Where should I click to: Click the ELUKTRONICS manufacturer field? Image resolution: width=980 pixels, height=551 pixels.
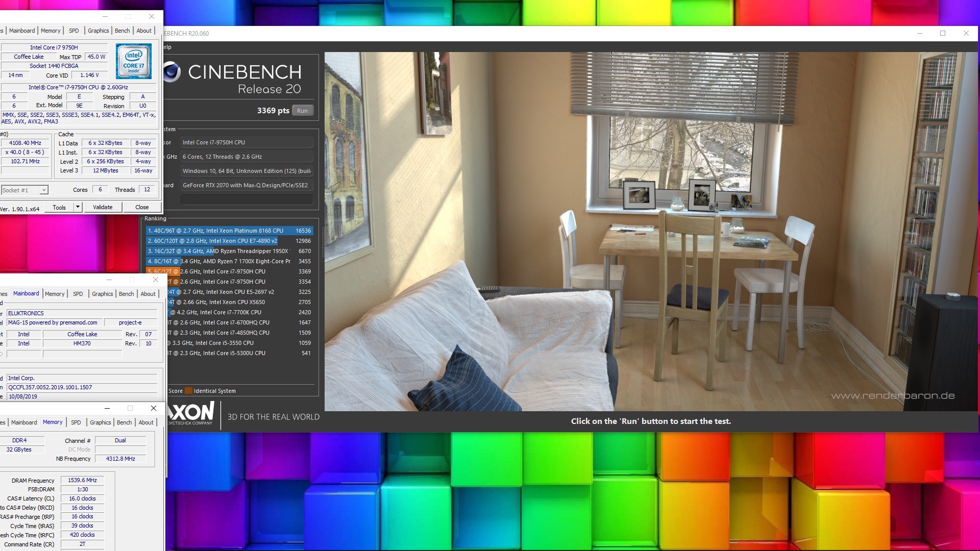pyautogui.click(x=82, y=313)
